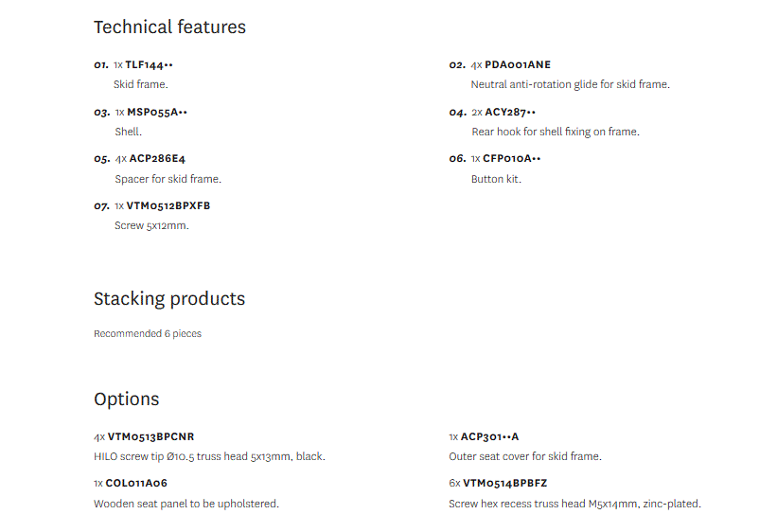Click the item number 06 label

[x=457, y=159]
